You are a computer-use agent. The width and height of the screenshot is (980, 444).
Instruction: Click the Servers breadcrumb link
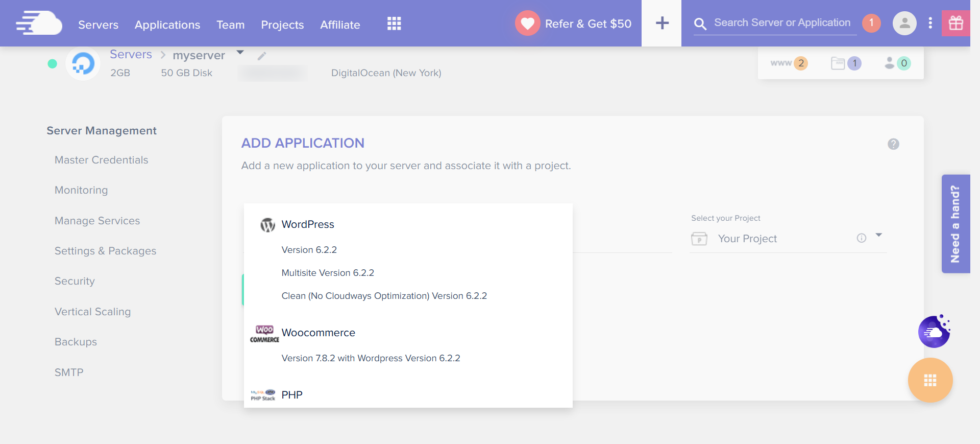131,54
